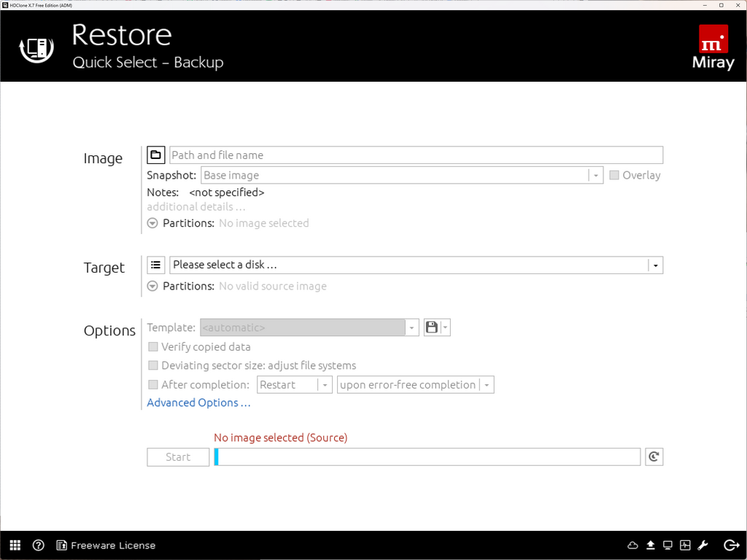Open the help question mark icon
The image size is (747, 560).
coord(38,545)
